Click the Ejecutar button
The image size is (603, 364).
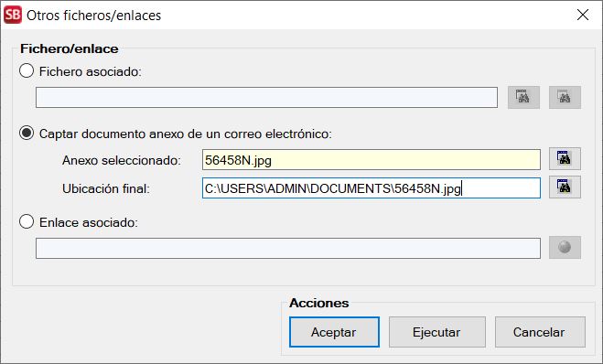click(436, 332)
